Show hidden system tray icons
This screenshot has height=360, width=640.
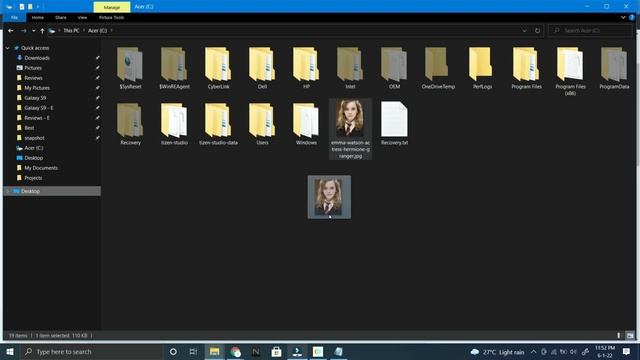(533, 351)
